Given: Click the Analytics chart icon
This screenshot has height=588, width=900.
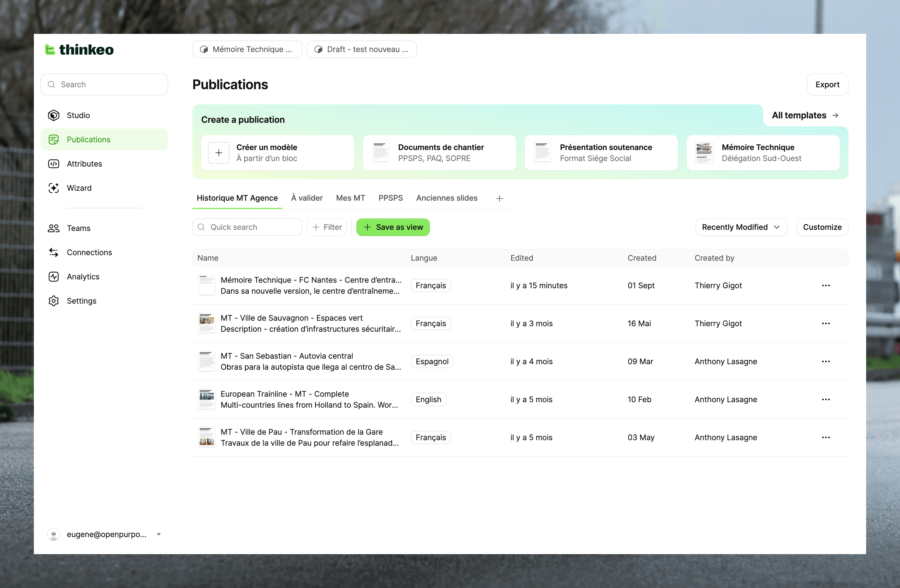Looking at the screenshot, I should tap(54, 276).
